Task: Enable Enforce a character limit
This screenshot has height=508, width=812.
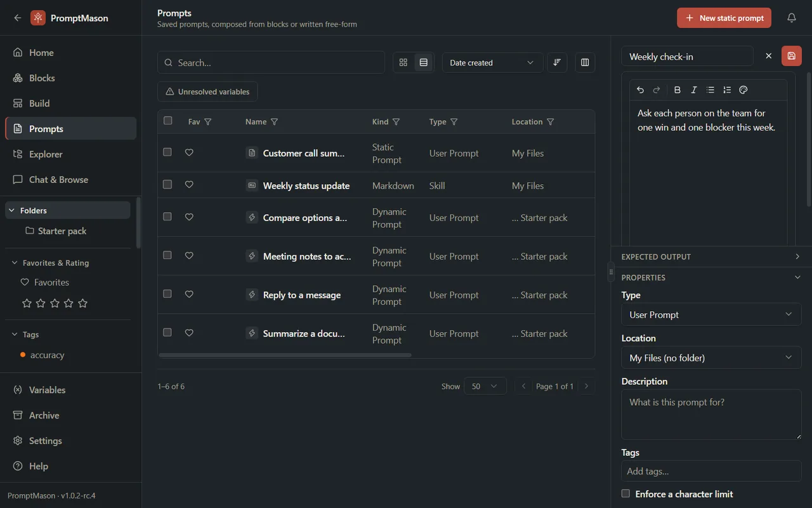Action: tap(625, 493)
